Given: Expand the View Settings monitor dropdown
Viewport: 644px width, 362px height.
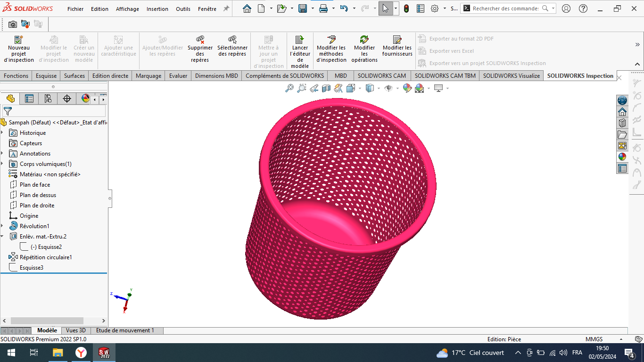Looking at the screenshot, I should (447, 88).
